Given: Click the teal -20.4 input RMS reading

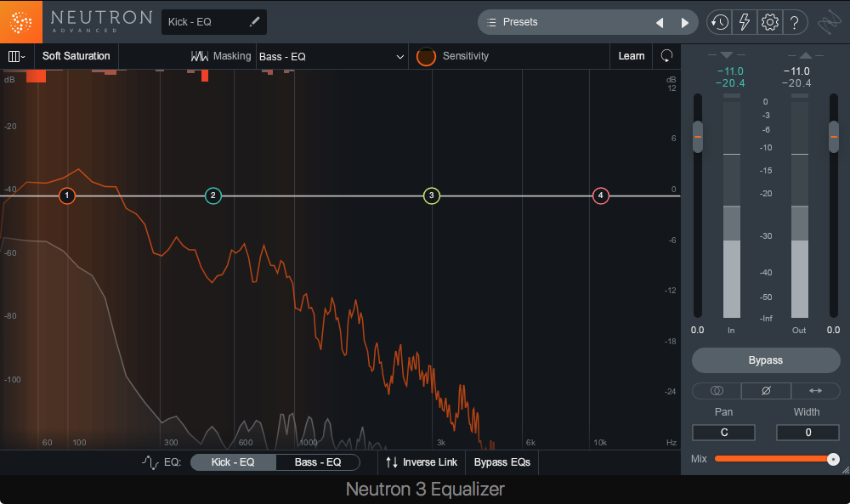Looking at the screenshot, I should pyautogui.click(x=730, y=83).
